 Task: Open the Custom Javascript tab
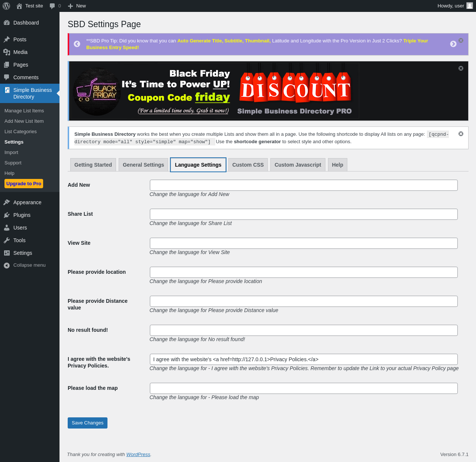(298, 165)
